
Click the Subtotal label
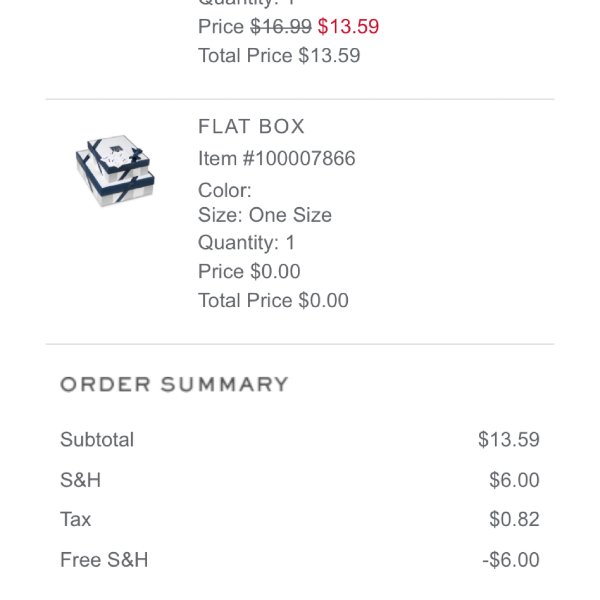97,439
